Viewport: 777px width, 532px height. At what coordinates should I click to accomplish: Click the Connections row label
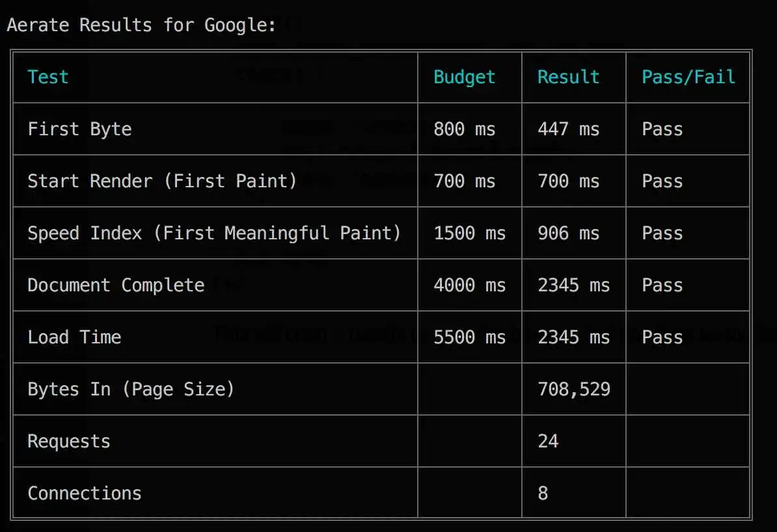[x=85, y=493]
